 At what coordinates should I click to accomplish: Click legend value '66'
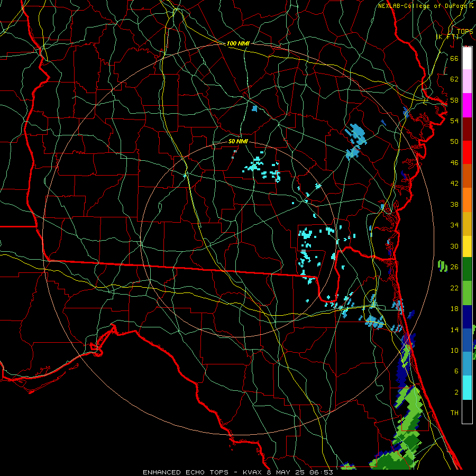pyautogui.click(x=454, y=58)
